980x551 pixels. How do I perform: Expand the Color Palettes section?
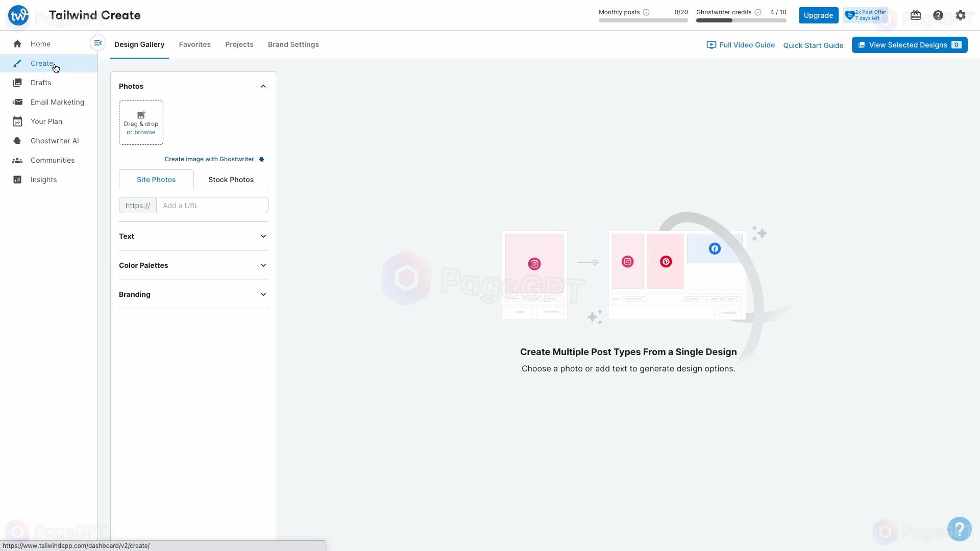(193, 265)
